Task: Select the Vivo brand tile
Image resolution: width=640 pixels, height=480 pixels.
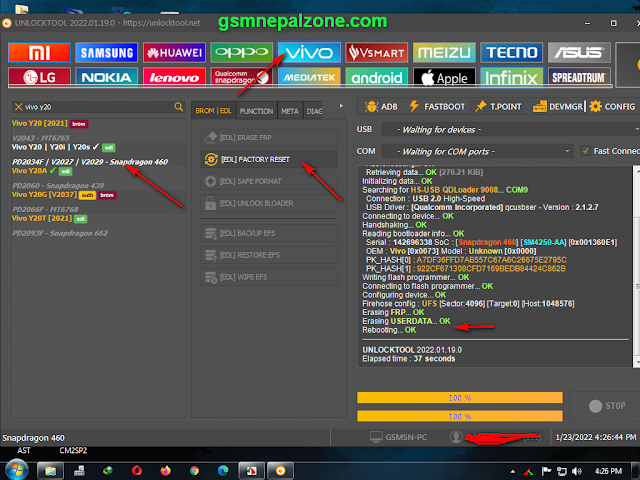Action: coord(309,53)
